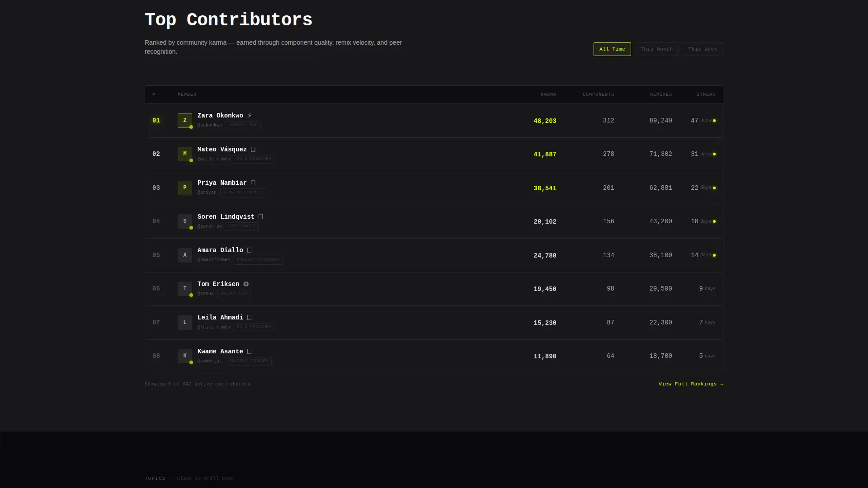Click the Agency Lead tag under Zara
The image size is (868, 488).
(x=243, y=125)
